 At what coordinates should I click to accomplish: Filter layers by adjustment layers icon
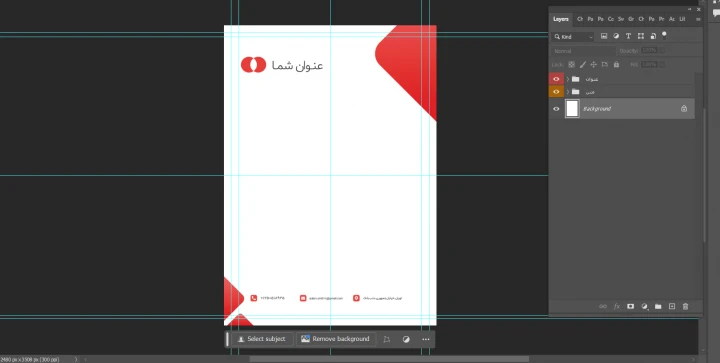(x=616, y=36)
